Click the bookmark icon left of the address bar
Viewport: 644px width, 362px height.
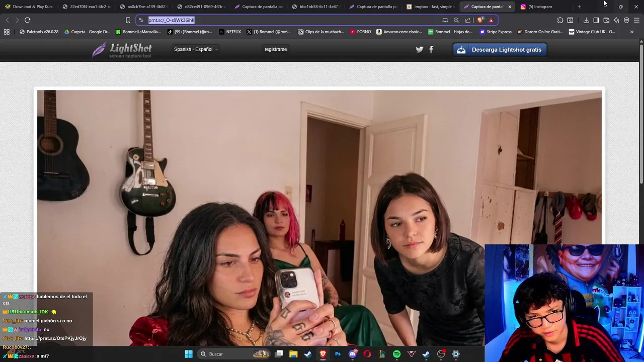128,20
